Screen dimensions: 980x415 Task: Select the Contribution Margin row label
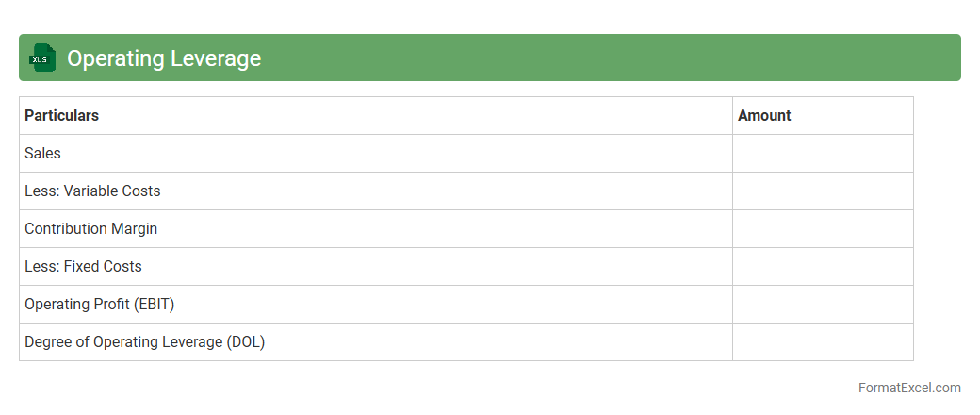[90, 229]
